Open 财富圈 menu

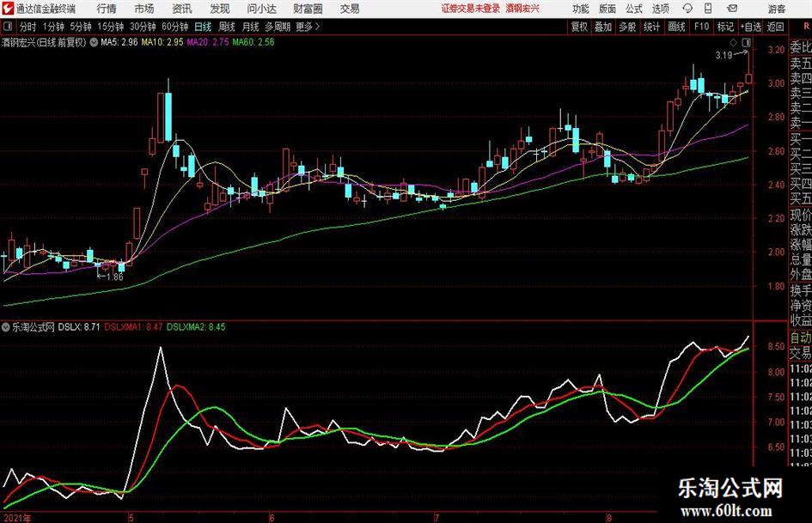[308, 9]
